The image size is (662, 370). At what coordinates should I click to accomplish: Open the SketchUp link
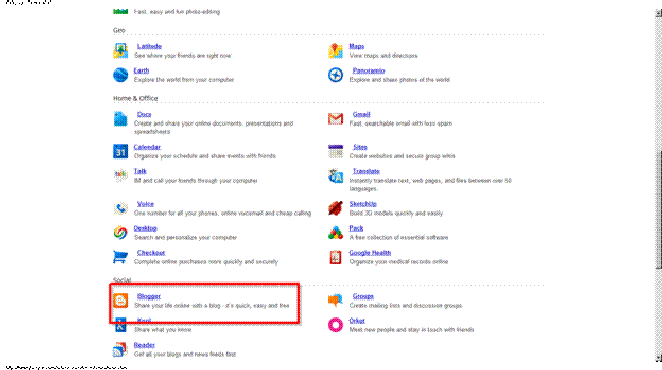coord(363,204)
